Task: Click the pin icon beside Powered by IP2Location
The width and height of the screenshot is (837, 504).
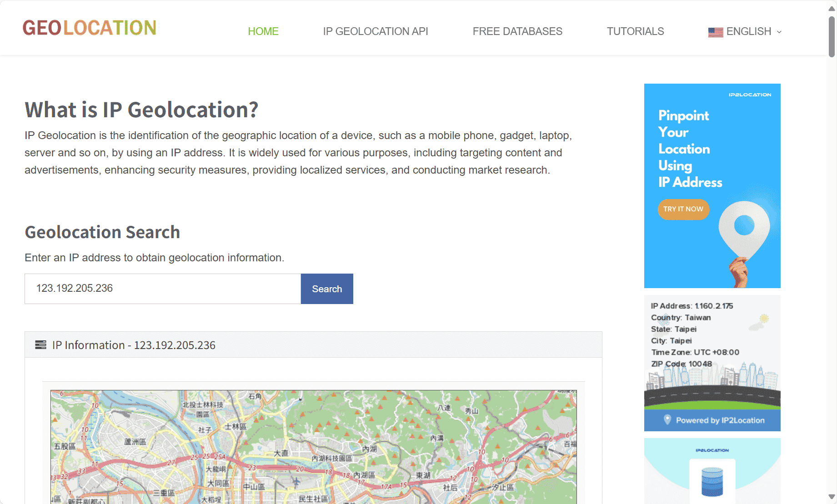Action: click(667, 420)
